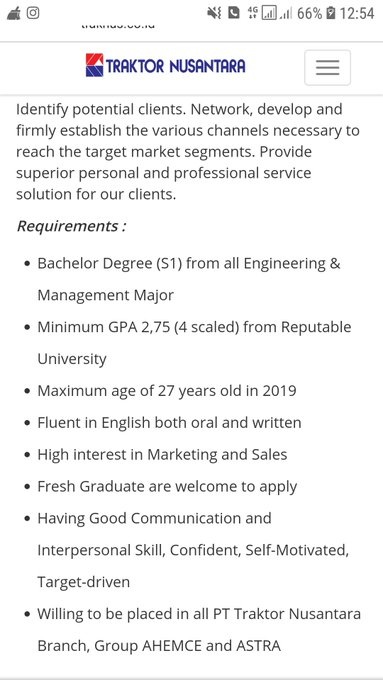Tap the muted vibrate status icon
The image size is (383, 680).
point(214,13)
